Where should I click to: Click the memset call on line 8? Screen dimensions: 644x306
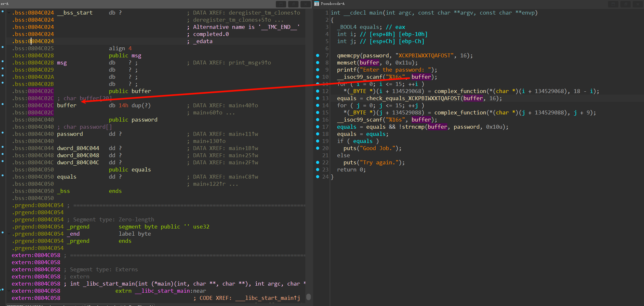point(347,63)
